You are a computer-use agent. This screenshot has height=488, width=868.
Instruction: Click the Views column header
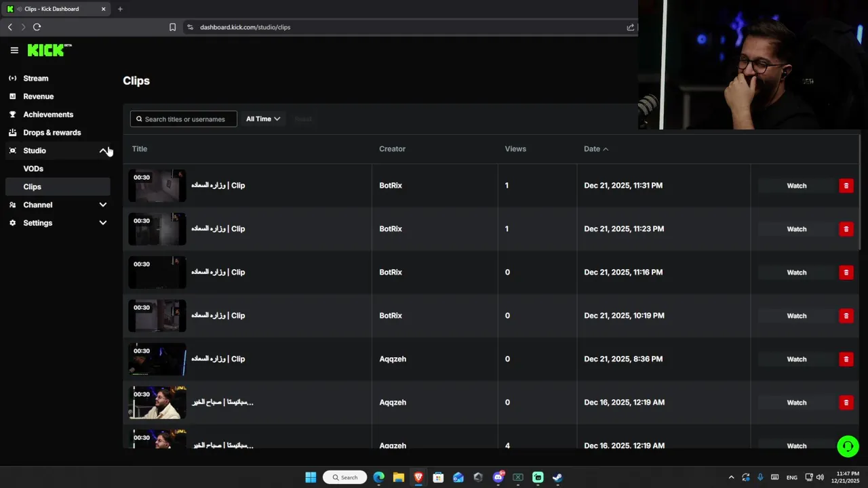tap(515, 149)
